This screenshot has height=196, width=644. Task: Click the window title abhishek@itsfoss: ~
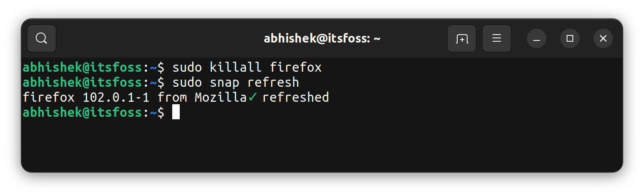click(322, 39)
